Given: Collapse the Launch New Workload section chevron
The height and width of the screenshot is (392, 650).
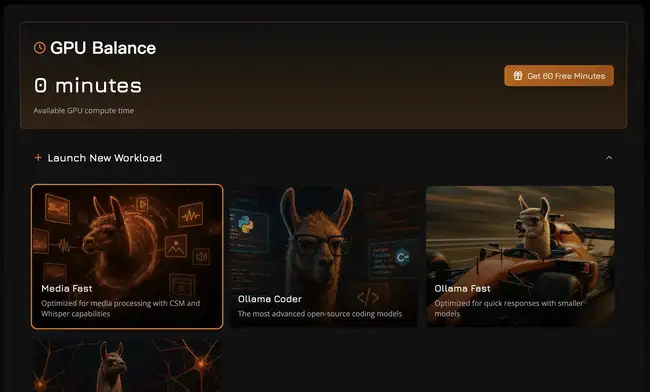Looking at the screenshot, I should [609, 158].
